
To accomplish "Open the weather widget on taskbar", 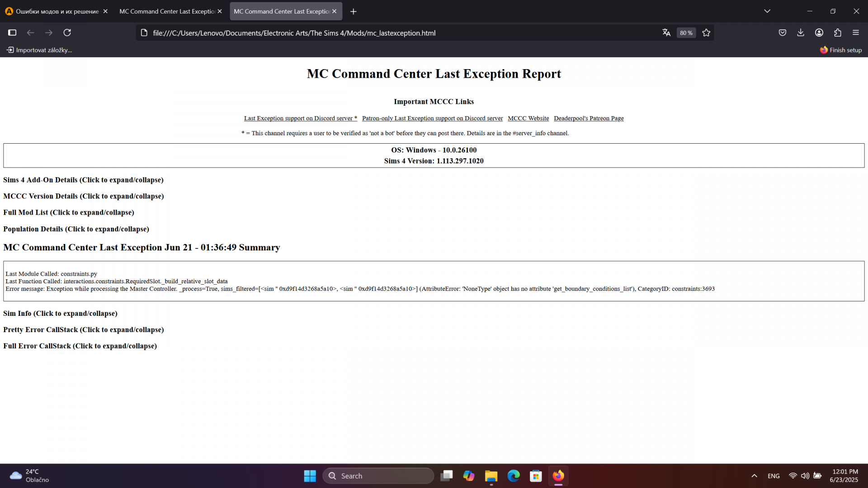I will pyautogui.click(x=29, y=476).
